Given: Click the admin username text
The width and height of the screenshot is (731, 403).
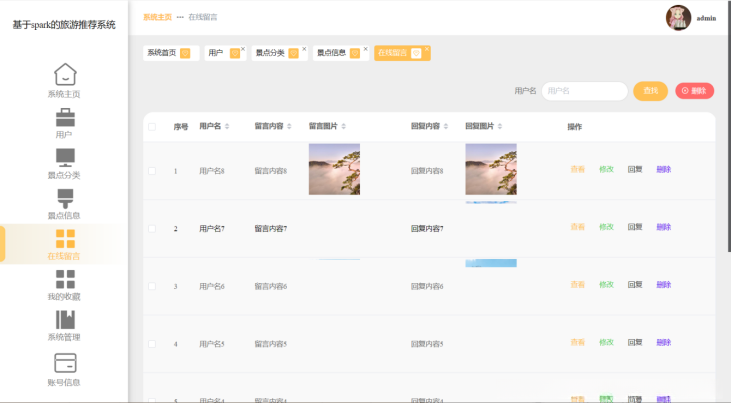Looking at the screenshot, I should pyautogui.click(x=706, y=18).
